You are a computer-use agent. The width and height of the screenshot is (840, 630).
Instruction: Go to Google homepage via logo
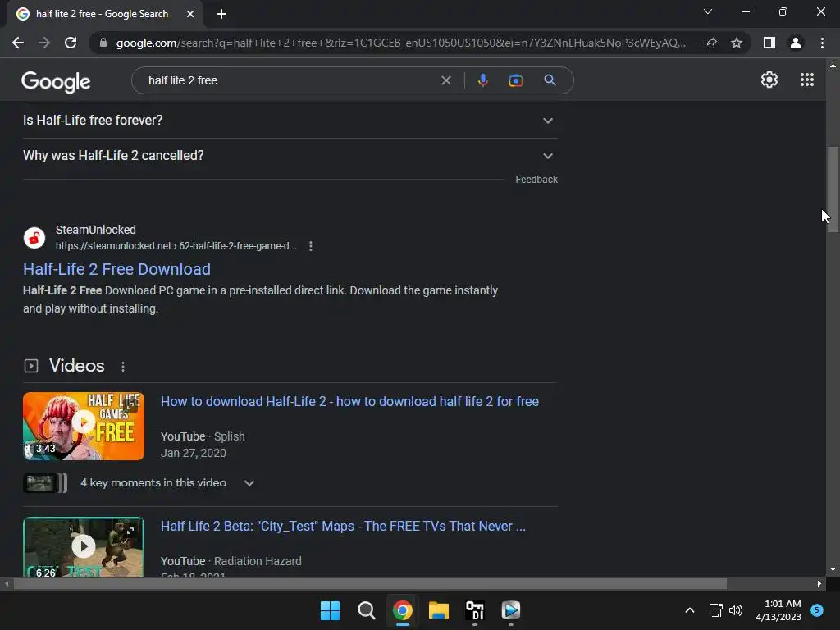(56, 81)
